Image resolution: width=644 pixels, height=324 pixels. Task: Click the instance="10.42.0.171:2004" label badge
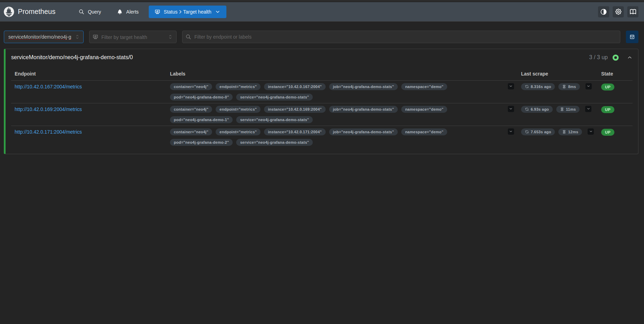295,132
